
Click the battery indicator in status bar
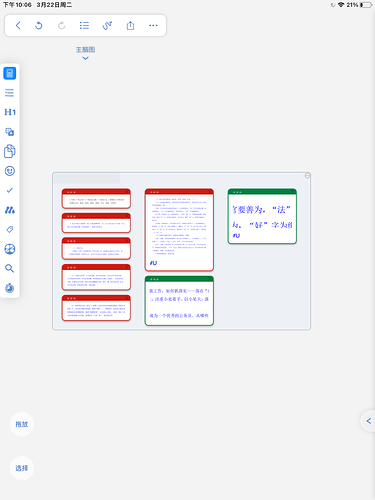pyautogui.click(x=366, y=5)
